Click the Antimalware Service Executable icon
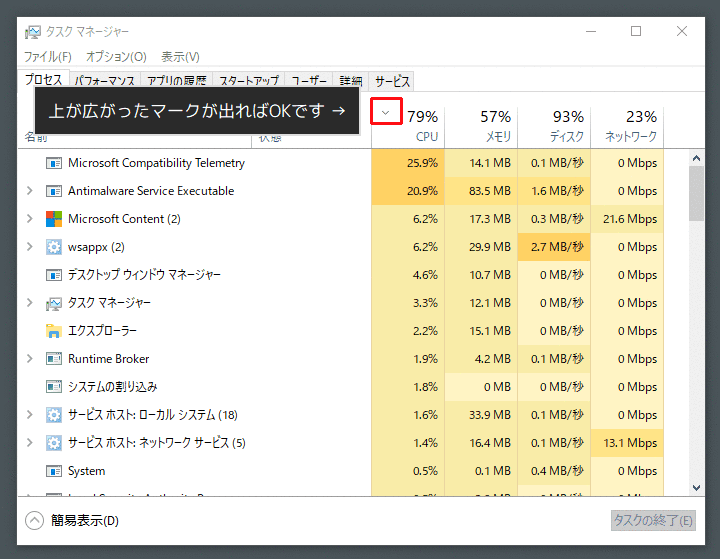 click(54, 191)
